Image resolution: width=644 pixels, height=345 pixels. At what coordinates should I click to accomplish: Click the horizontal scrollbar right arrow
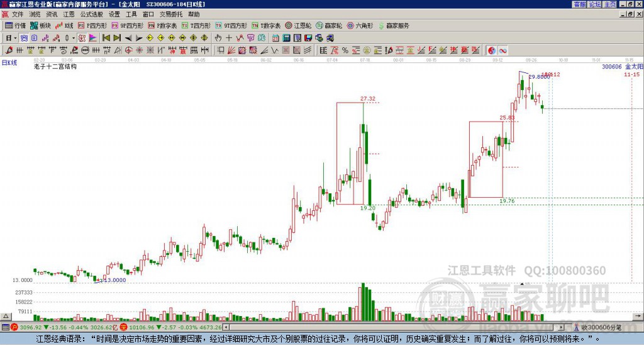562,327
